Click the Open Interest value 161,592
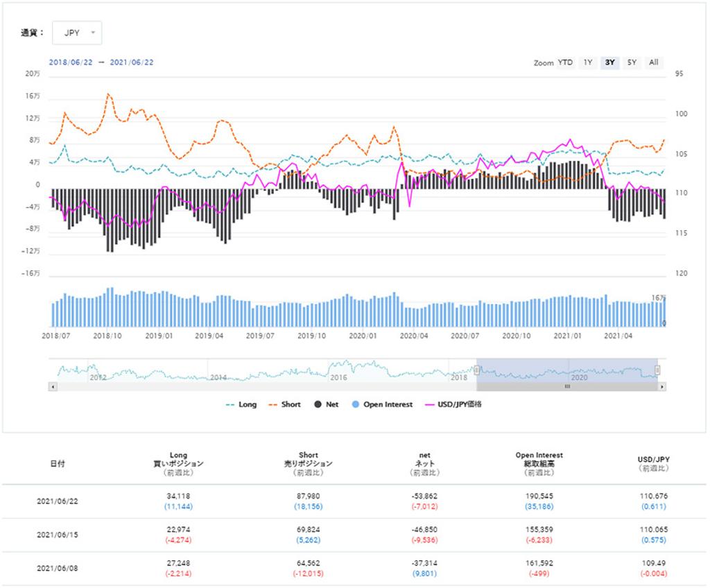This screenshot has height=588, width=710. coord(539,564)
